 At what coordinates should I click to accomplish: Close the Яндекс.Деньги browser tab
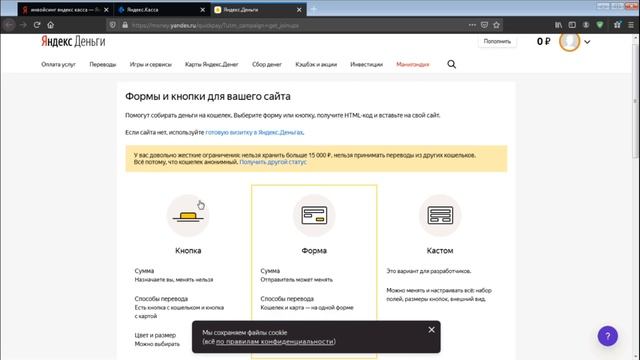299,10
